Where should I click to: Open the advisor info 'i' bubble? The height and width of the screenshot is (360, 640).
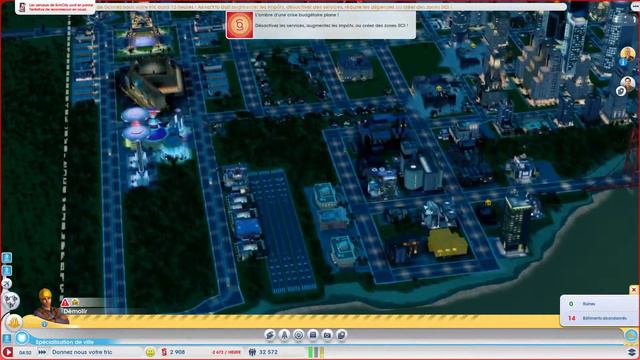(44, 324)
